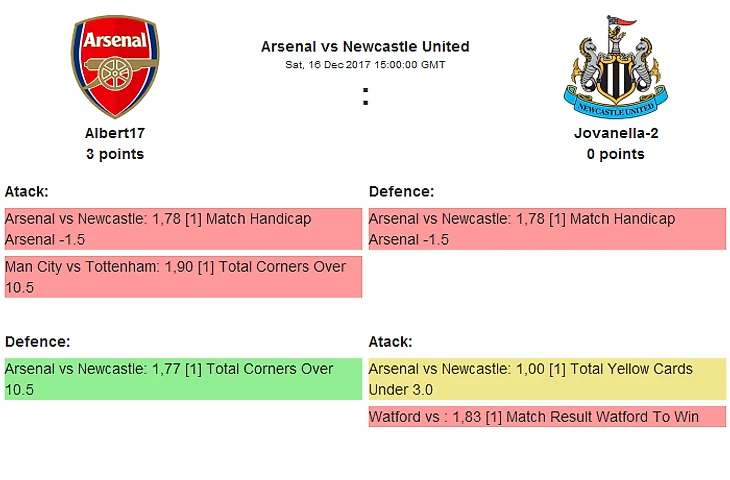Select Jovanella-2's Arsenal -1.5 handicap defence bet
The image size is (730, 480).
(x=547, y=229)
